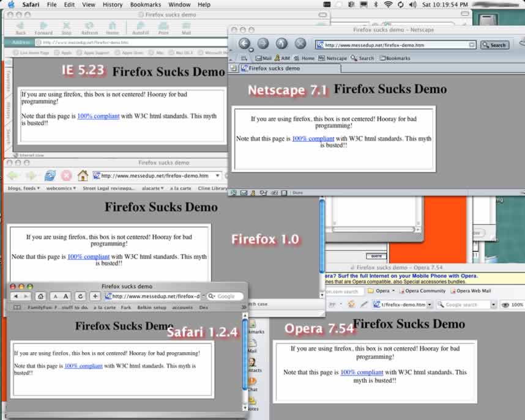Click Safari Google search field
Viewport: 525px width, 420px height.
pos(225,297)
